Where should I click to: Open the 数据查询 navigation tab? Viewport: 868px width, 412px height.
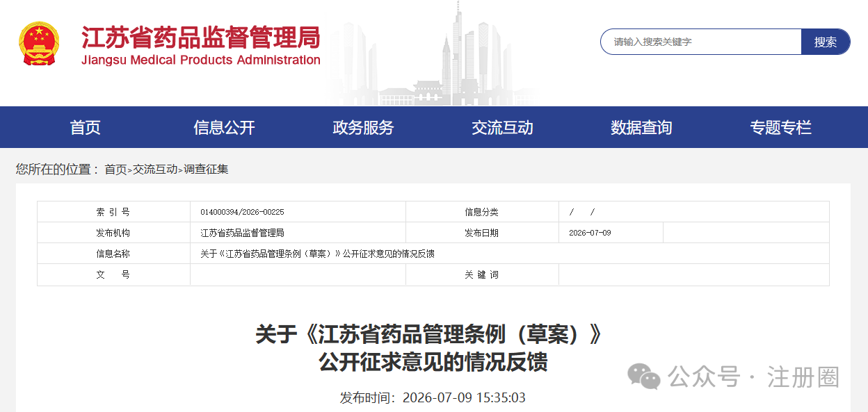(x=642, y=127)
